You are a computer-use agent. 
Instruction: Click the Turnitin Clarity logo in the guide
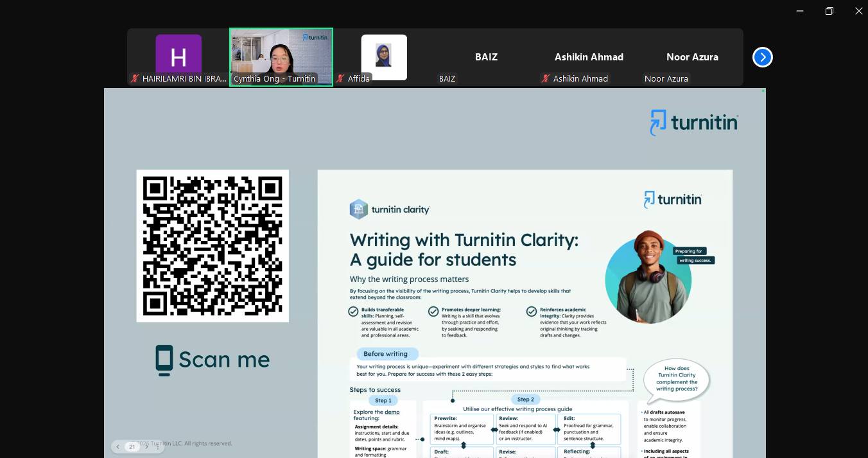[x=390, y=209]
